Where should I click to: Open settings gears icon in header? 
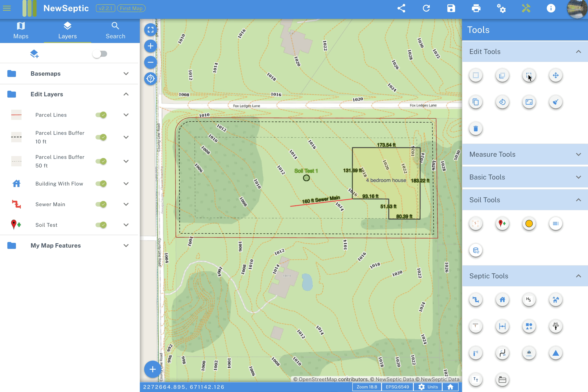tap(501, 8)
